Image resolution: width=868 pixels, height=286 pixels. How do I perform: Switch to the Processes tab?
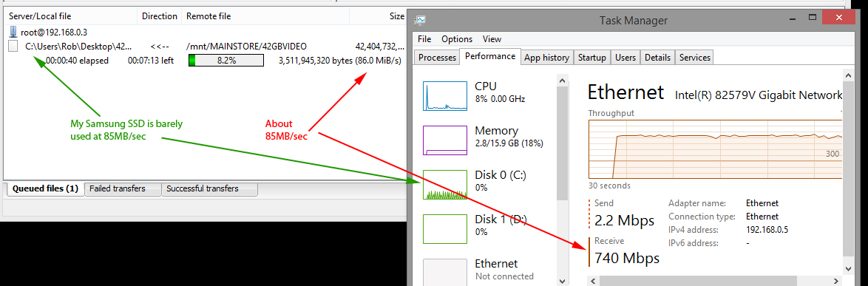[x=437, y=58]
